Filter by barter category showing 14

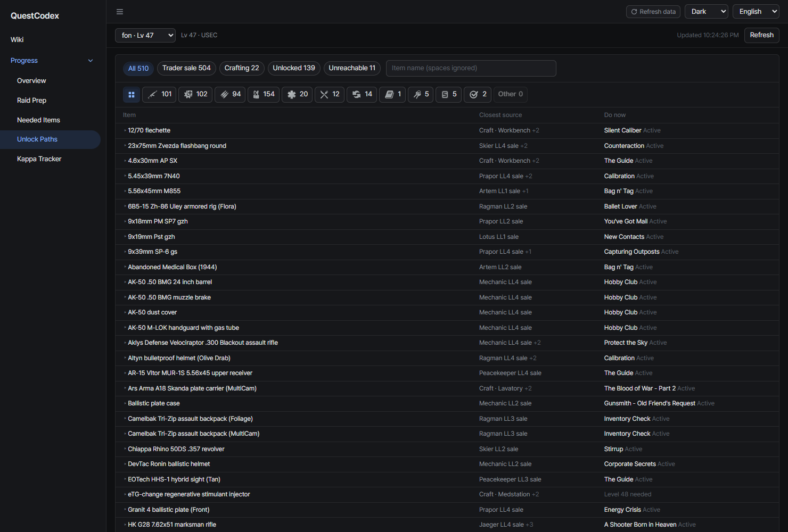point(362,95)
